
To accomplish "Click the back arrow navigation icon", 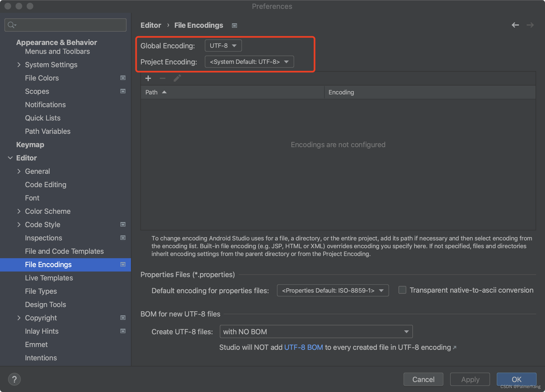I will pyautogui.click(x=515, y=25).
